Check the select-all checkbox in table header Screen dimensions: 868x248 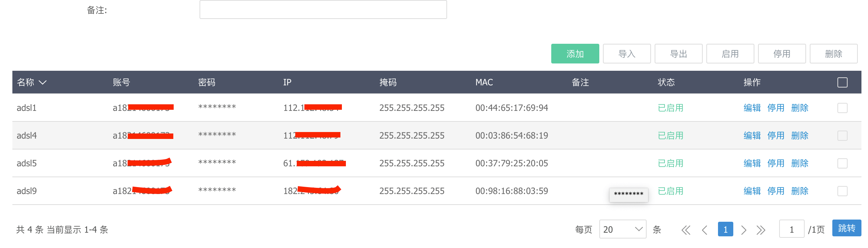(x=842, y=82)
